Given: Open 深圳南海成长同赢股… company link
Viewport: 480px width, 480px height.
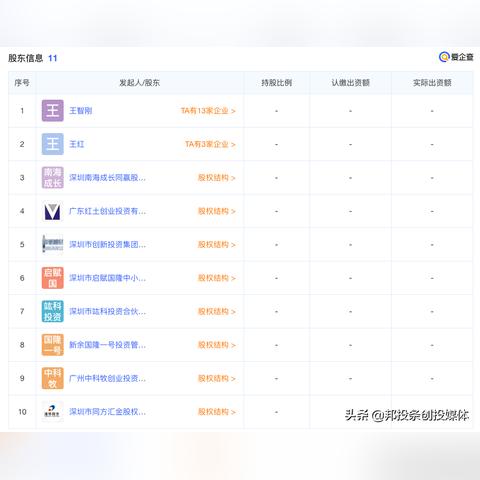Looking at the screenshot, I should tap(107, 178).
